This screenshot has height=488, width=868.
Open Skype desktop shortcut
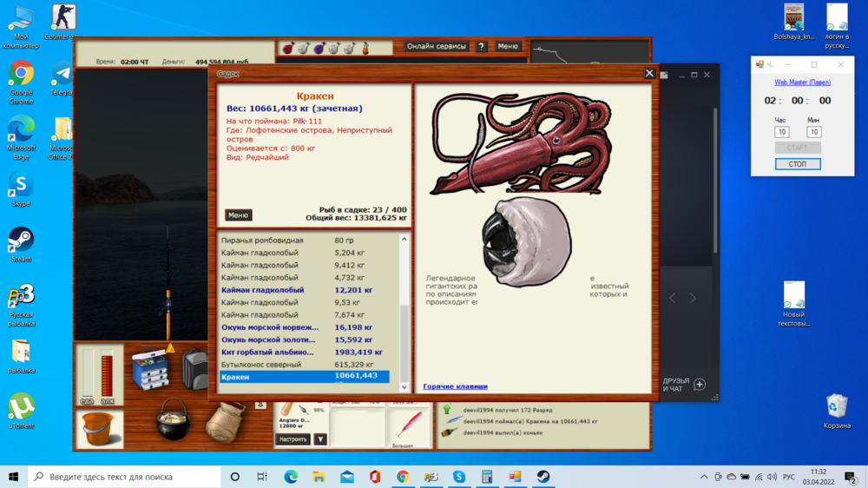21,189
